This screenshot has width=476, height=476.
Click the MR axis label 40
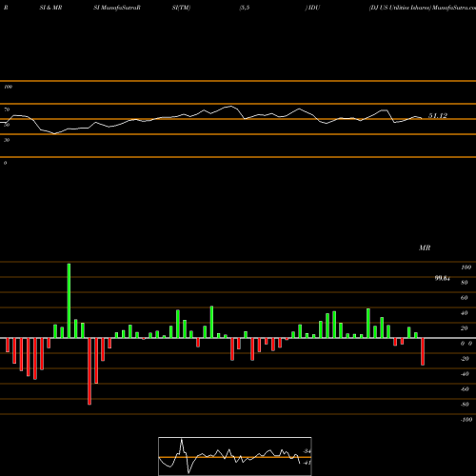coord(465,313)
